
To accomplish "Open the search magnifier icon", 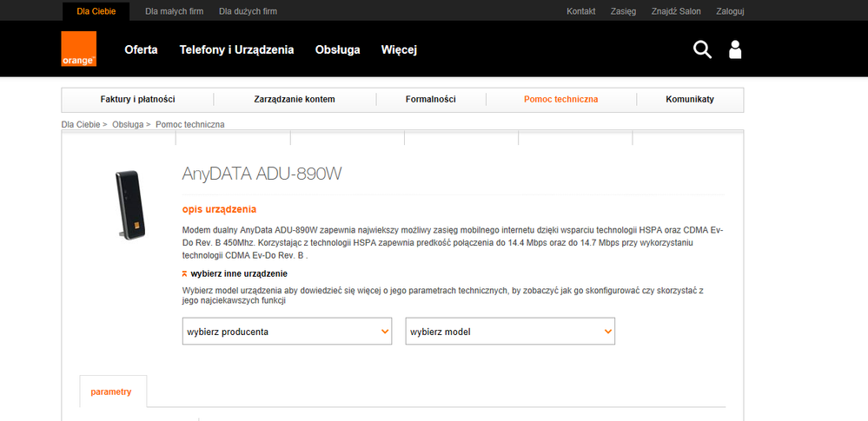I will pyautogui.click(x=702, y=49).
